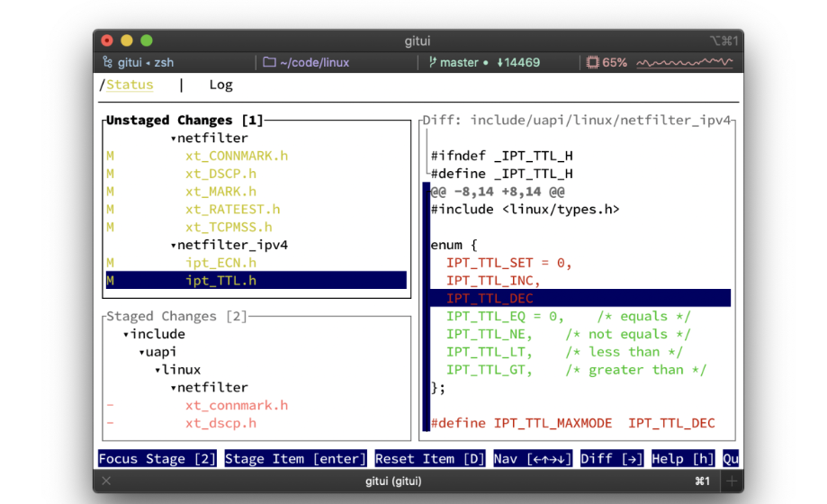Collapse the netfilter folder in Staged Changes
Image resolution: width=827 pixels, height=504 pixels.
[173, 389]
